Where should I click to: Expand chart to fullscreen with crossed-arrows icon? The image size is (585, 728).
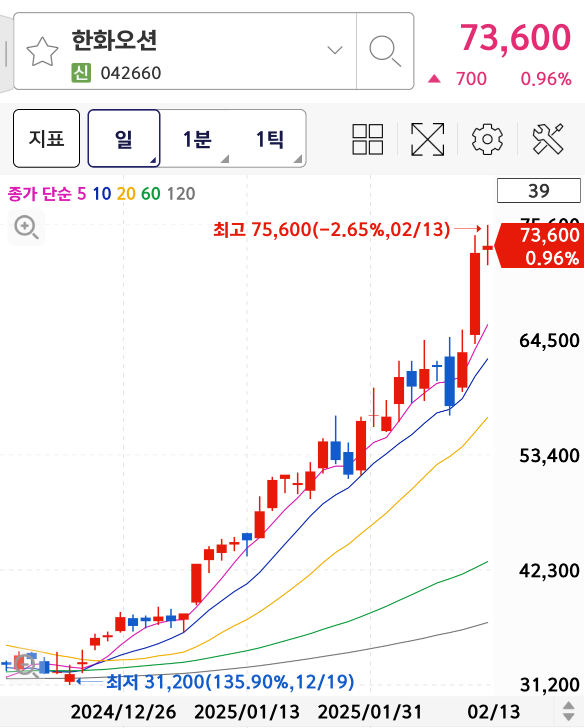point(427,139)
